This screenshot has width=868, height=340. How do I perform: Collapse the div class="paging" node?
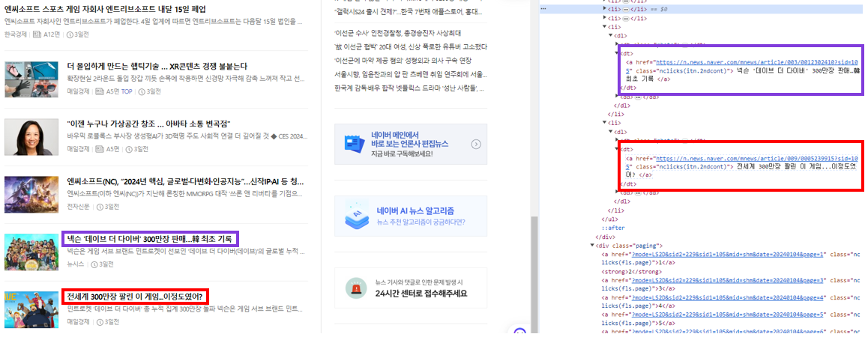pos(592,245)
